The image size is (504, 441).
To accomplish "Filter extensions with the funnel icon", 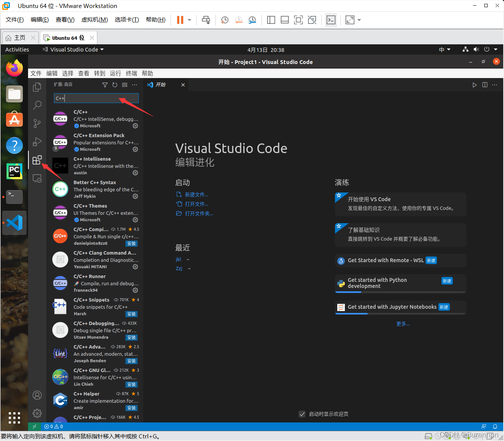I will point(105,85).
